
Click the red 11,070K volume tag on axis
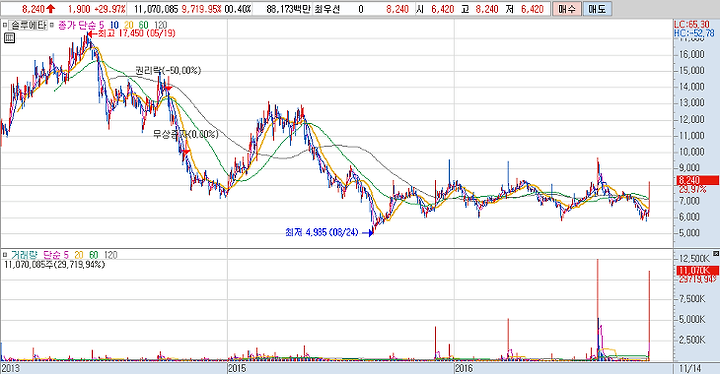(697, 271)
